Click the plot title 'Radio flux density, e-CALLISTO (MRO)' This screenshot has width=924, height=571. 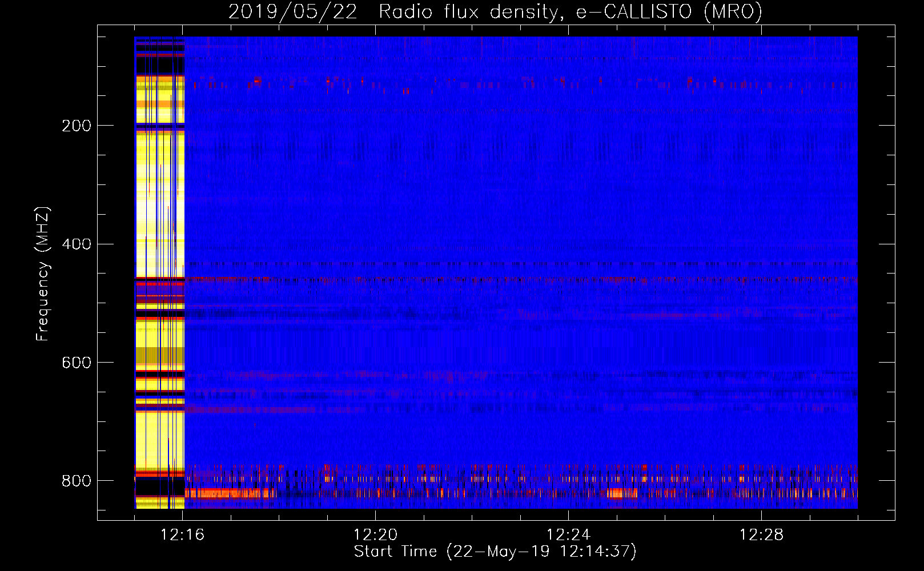click(x=570, y=11)
